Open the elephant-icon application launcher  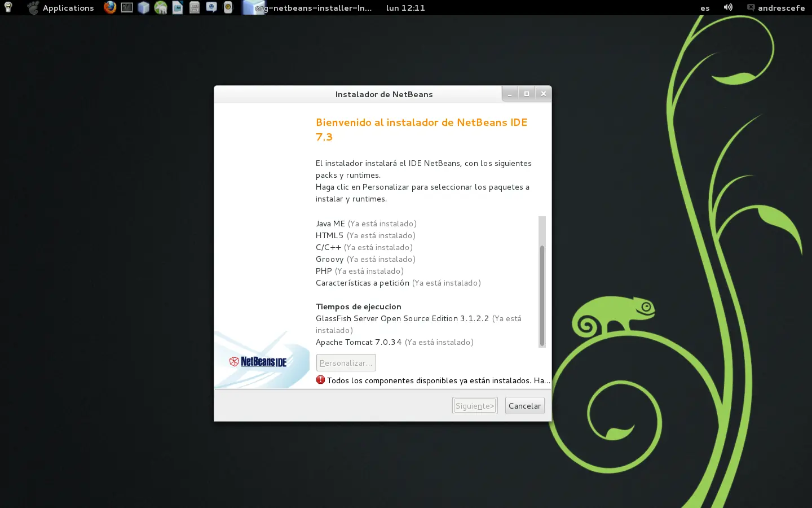click(161, 7)
